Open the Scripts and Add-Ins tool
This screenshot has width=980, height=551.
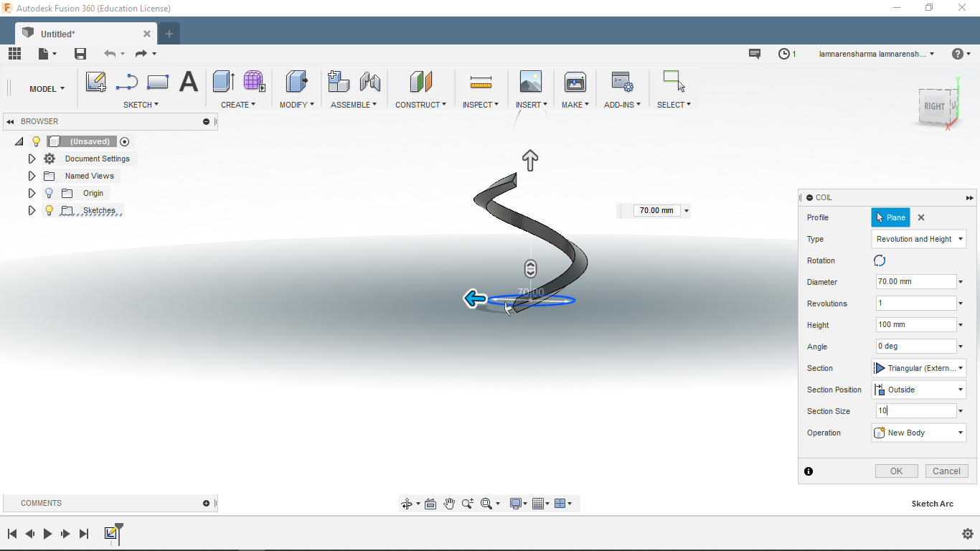click(622, 81)
